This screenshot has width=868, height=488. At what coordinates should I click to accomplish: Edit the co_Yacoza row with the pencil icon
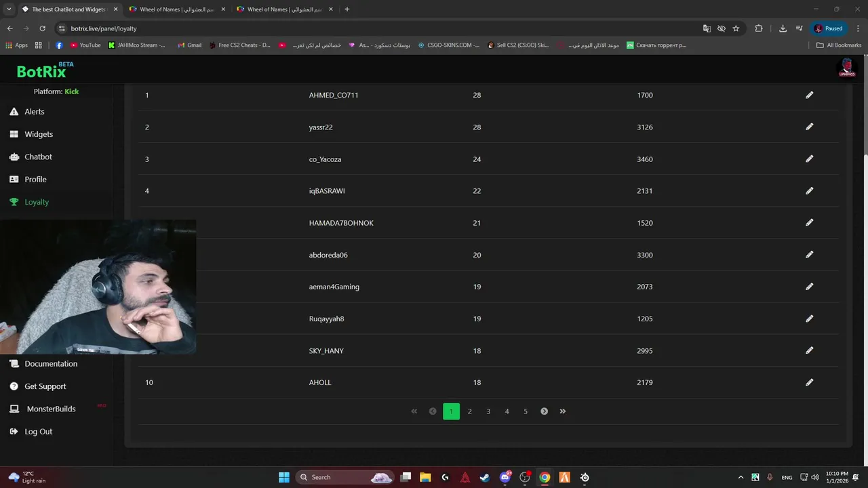pos(809,159)
